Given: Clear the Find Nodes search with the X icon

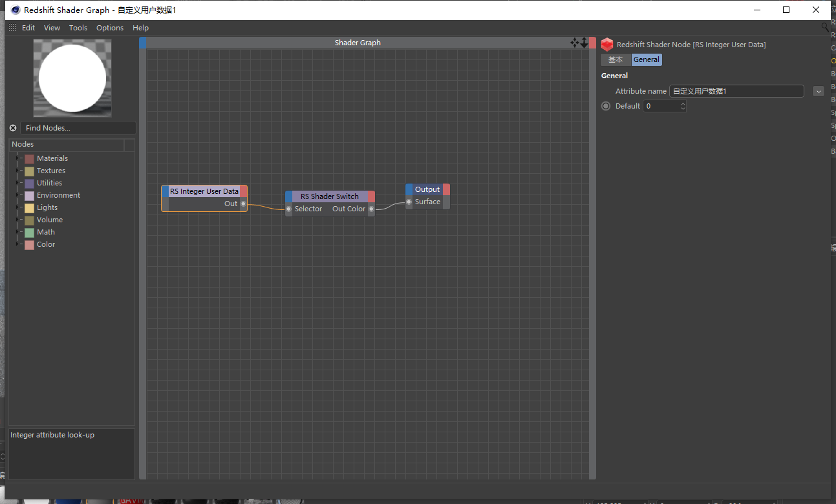Looking at the screenshot, I should pos(13,128).
